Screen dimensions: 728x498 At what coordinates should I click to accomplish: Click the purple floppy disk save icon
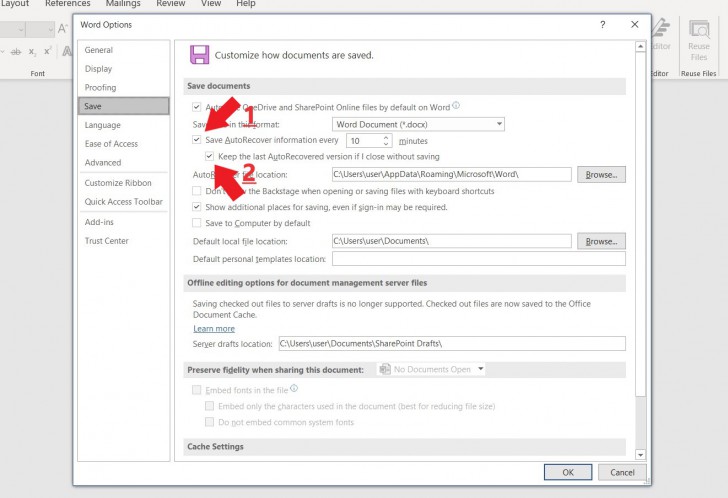pos(199,55)
